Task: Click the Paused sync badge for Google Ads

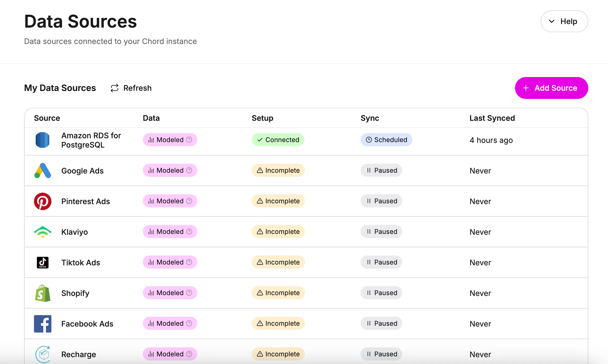Action: (381, 170)
